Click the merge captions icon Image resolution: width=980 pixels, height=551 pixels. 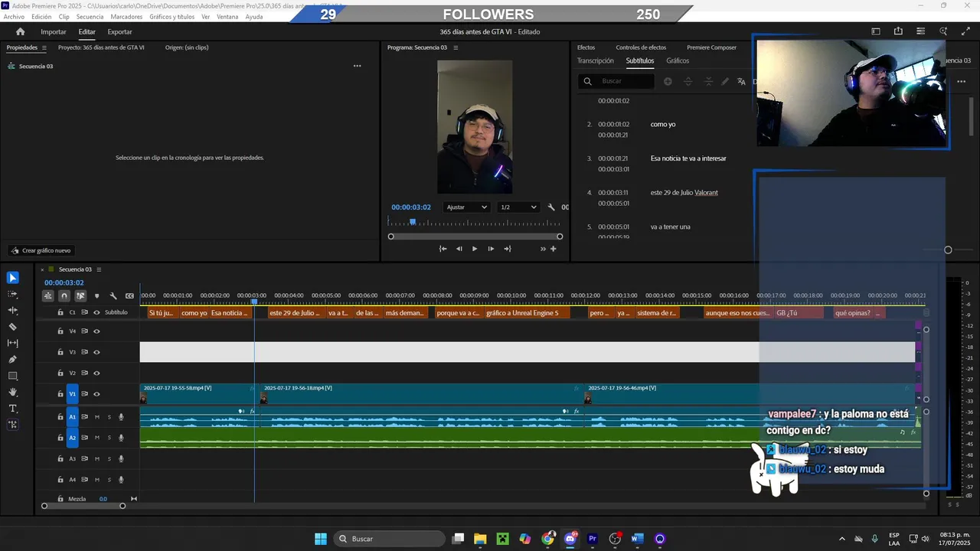pos(708,81)
